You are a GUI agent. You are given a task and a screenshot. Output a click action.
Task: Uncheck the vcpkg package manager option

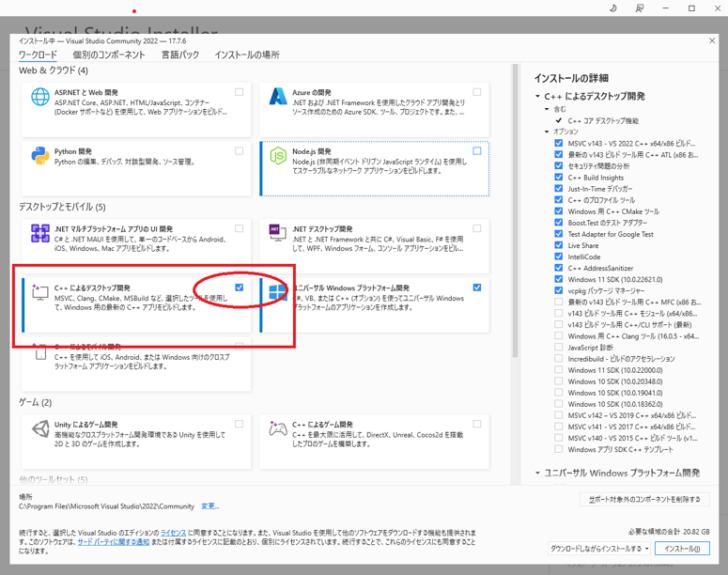pos(559,290)
